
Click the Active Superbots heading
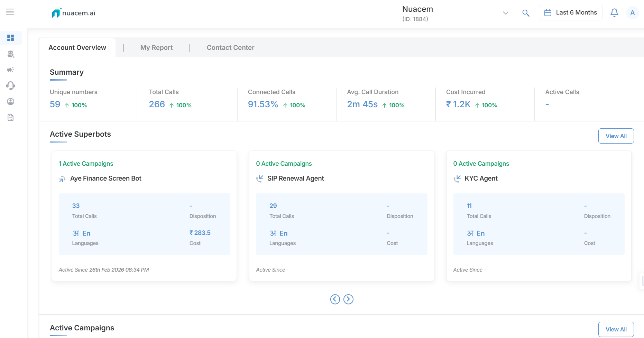click(80, 134)
